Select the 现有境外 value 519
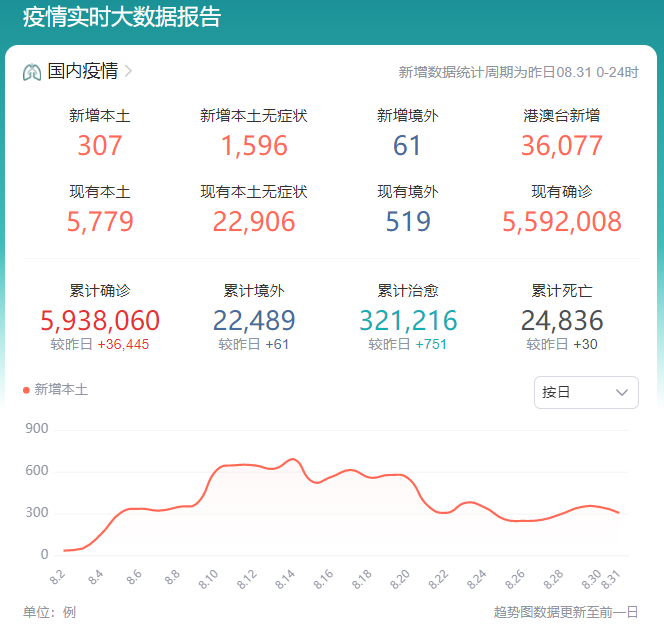This screenshot has width=664, height=630. coord(408,222)
